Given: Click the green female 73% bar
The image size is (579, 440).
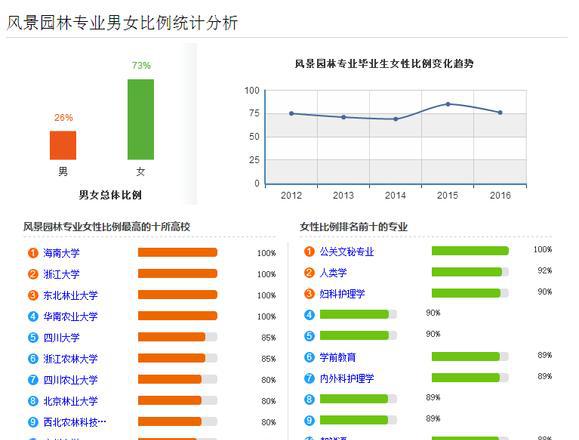Looking at the screenshot, I should click(141, 119).
